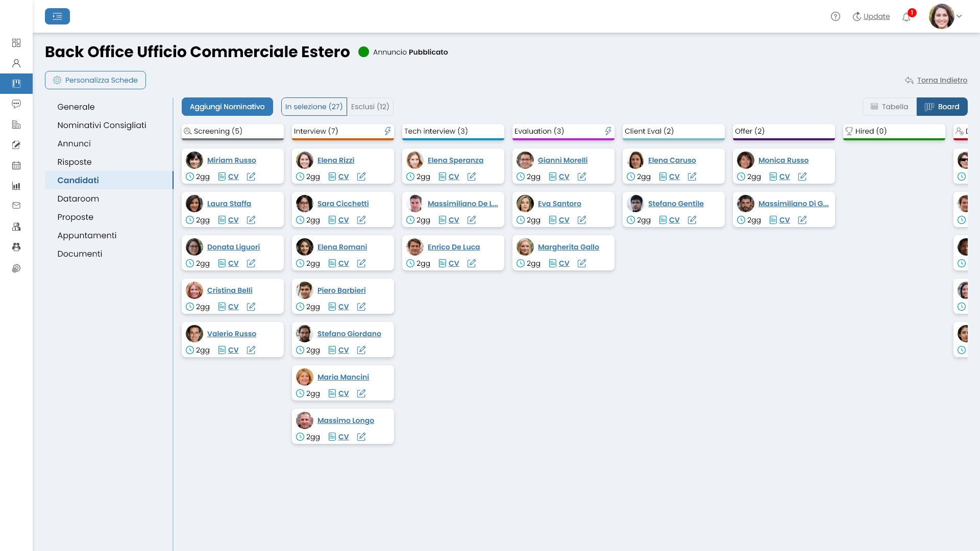Click the help question mark icon
Screen dimensions: 980x551
tap(836, 16)
